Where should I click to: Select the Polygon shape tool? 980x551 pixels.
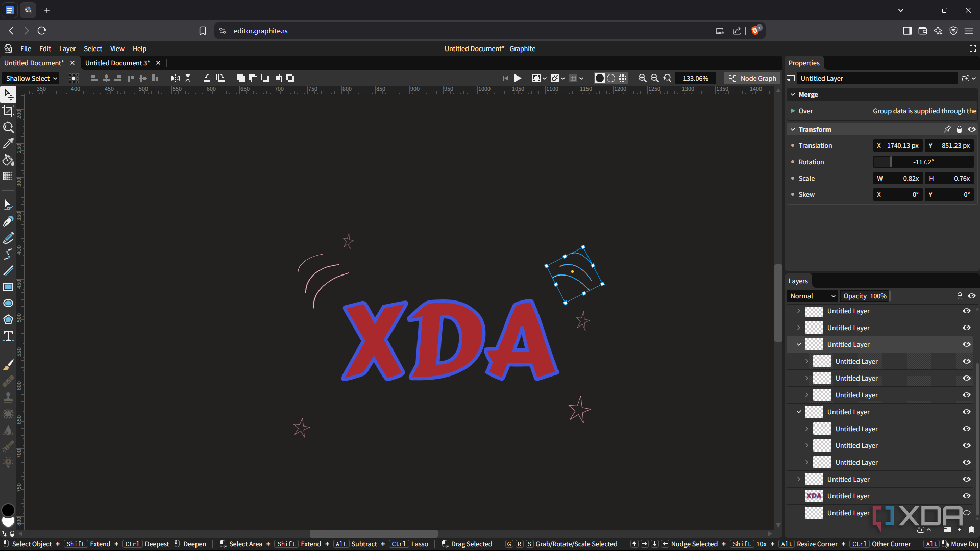point(8,319)
